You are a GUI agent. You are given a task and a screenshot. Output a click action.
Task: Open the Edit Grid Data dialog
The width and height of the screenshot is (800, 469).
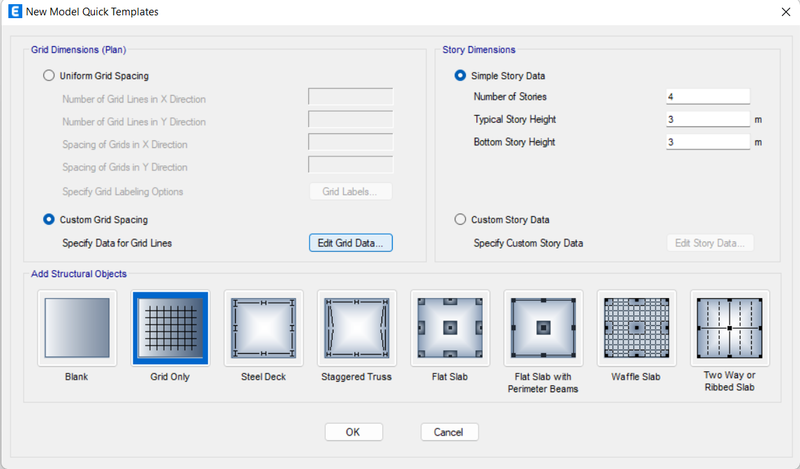(351, 243)
